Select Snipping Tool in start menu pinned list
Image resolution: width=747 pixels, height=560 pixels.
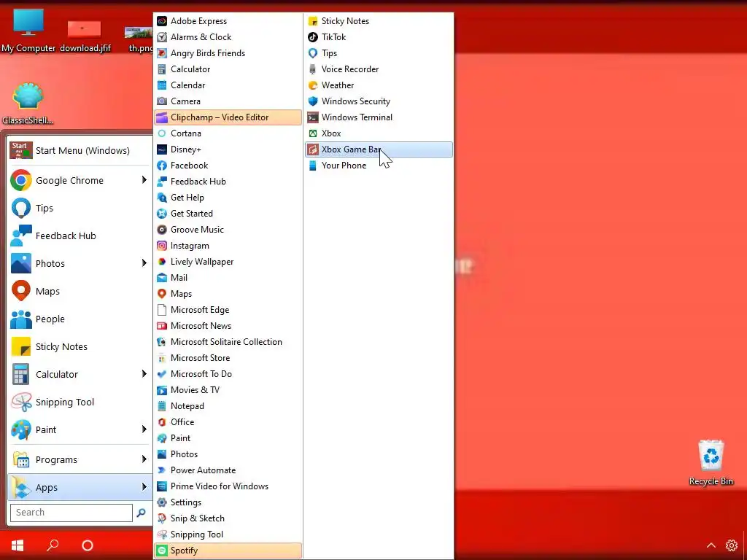pos(80,402)
